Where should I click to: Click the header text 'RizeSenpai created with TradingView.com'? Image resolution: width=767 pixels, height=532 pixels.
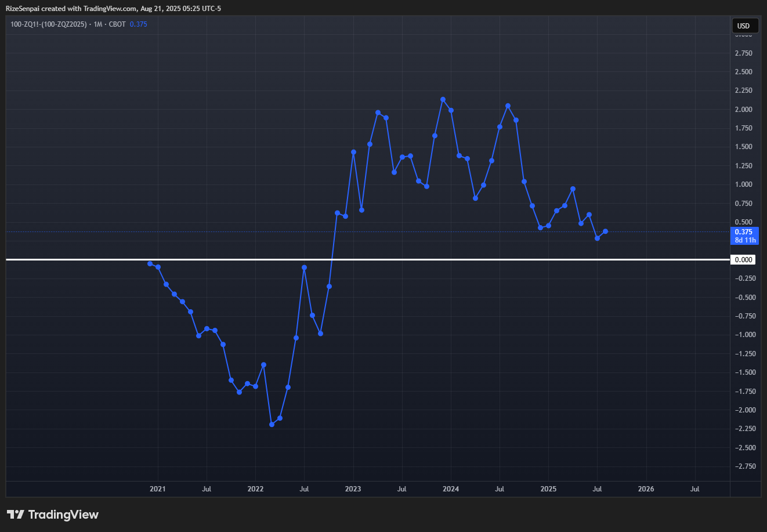(71, 9)
